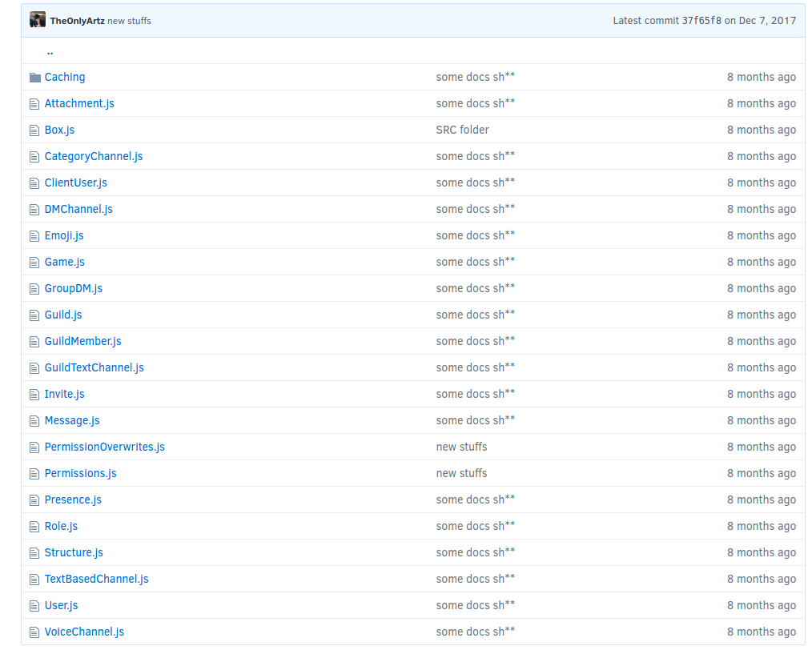The height and width of the screenshot is (650, 812).
Task: Open 'some docs sh**' commit message for VoiceChannel.js
Action: point(476,632)
